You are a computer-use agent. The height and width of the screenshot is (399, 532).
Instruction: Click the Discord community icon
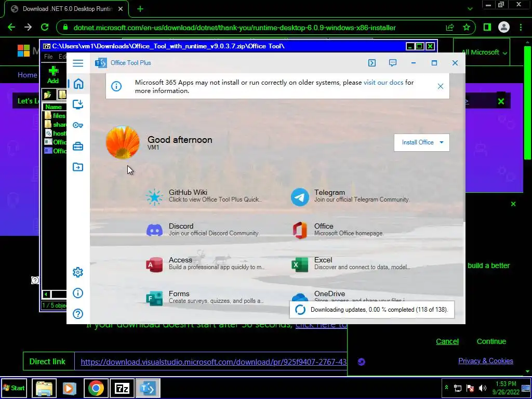(154, 230)
